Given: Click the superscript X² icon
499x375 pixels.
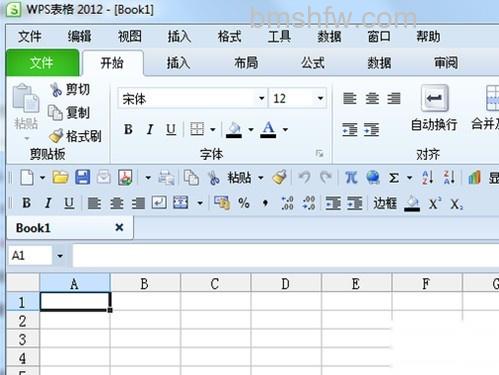Looking at the screenshot, I should click(435, 203).
